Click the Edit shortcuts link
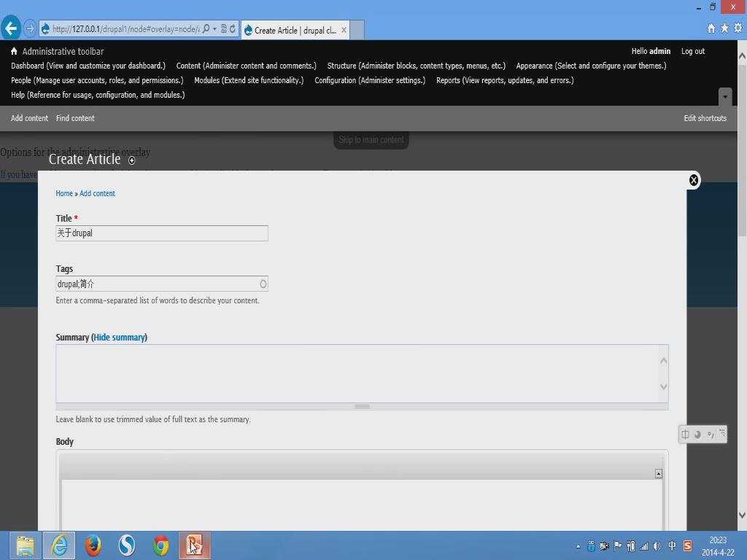The width and height of the screenshot is (747, 560). (705, 118)
